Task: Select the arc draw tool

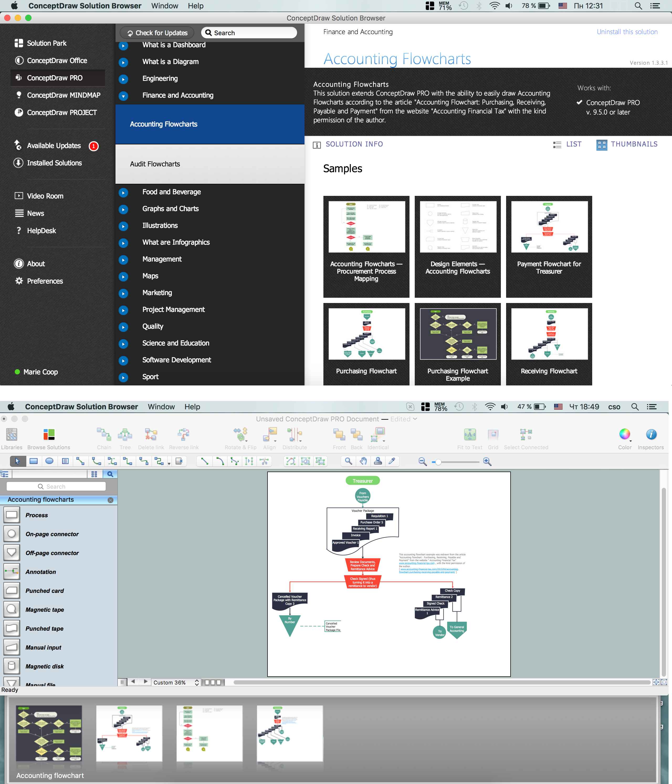Action: click(219, 461)
